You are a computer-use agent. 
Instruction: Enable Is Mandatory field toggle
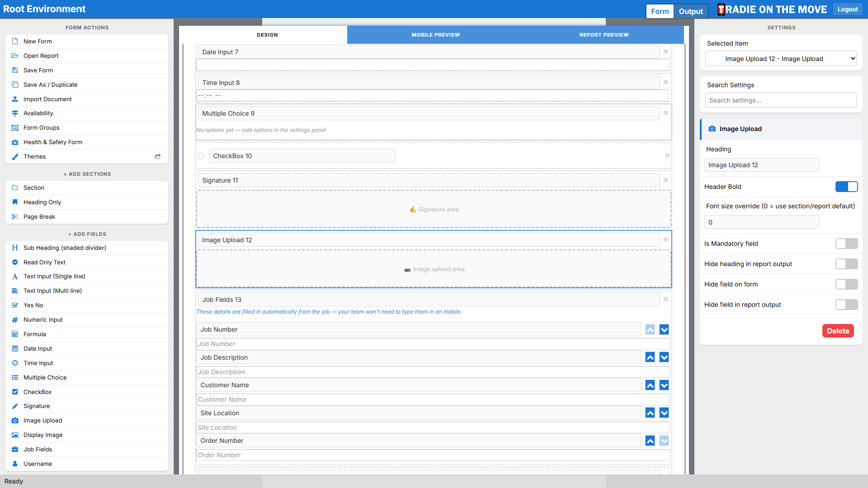coord(847,244)
